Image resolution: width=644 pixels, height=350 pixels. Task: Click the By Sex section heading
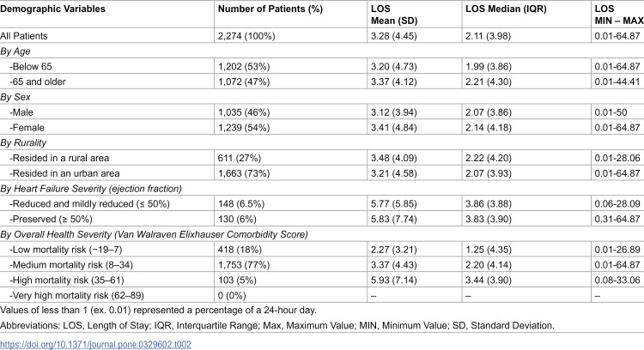tap(15, 97)
